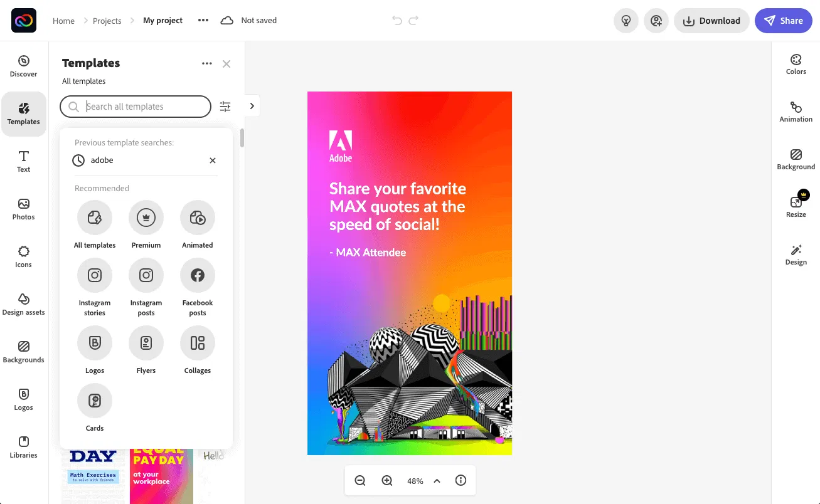Choose the Flyers template category
Viewport: 820px width, 504px height.
(146, 343)
